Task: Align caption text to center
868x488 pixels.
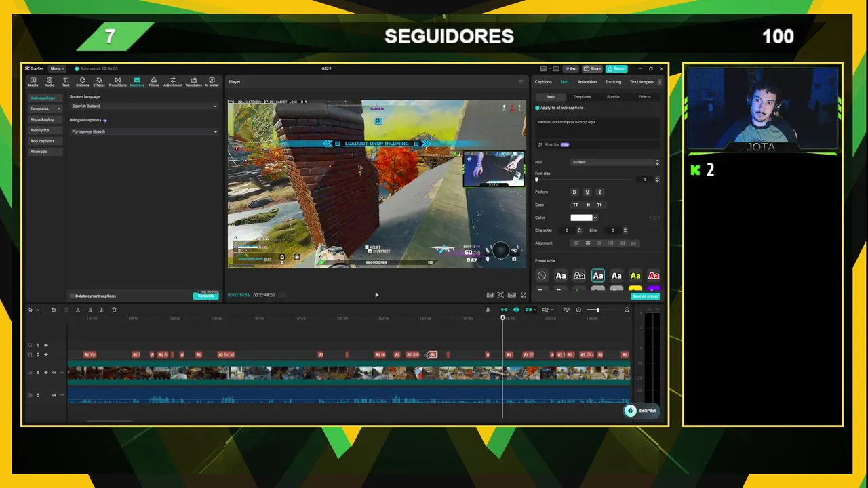Action: (x=588, y=243)
